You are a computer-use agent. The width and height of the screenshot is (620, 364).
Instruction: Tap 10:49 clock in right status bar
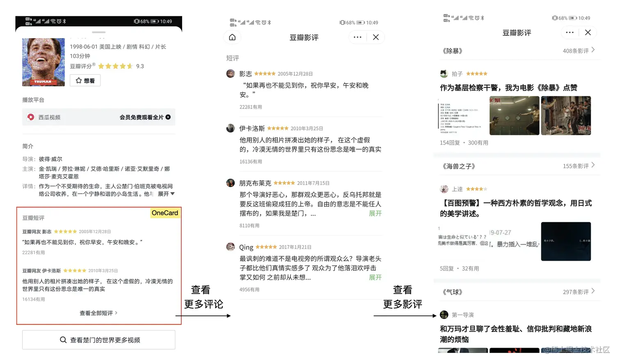click(584, 18)
